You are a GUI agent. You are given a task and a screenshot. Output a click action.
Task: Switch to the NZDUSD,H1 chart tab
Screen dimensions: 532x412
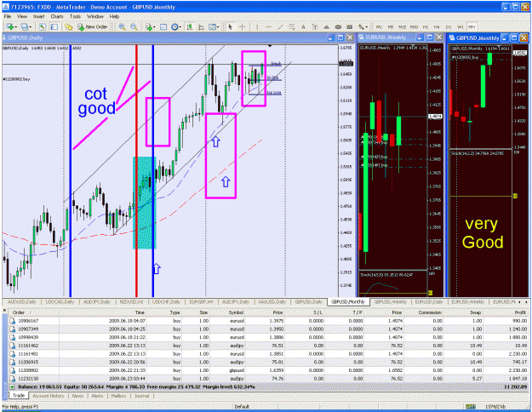131,301
